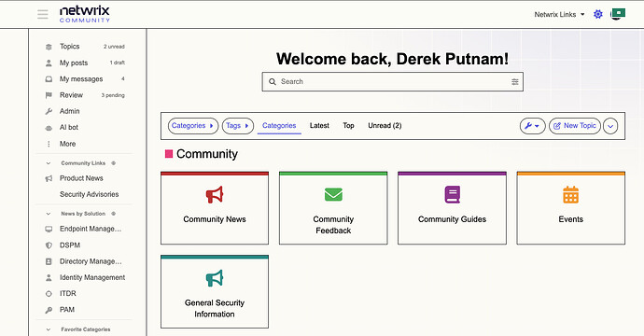Image resolution: width=644 pixels, height=336 pixels.
Task: Open the Netwrix Links dropdown
Action: tap(559, 14)
